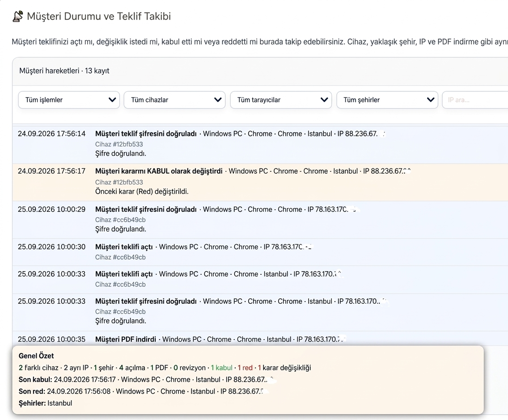Screen dimensions: 508x420
Task: Select the 25.09.2026 10:00:35 timestamp
Action: click(51, 339)
